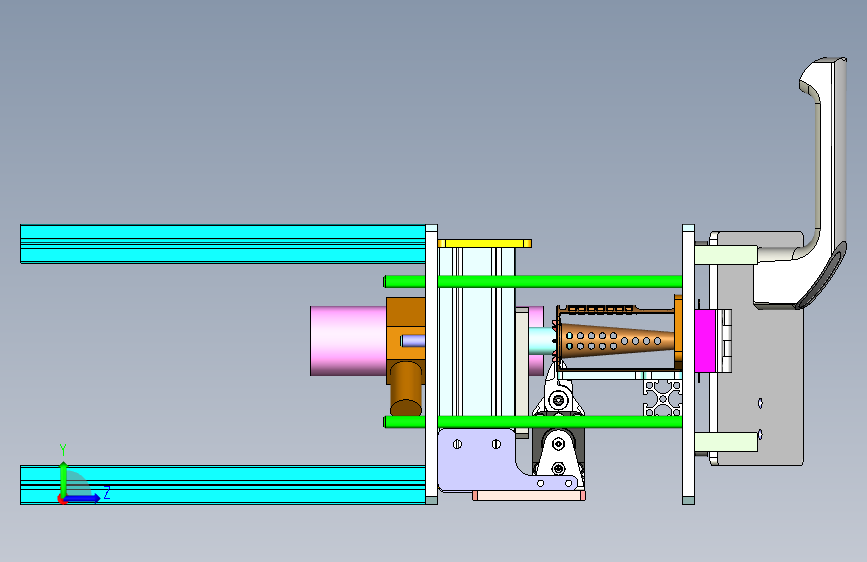Click the blue Z axis of the triad
Screen dimensions: 867x562
coord(83,498)
